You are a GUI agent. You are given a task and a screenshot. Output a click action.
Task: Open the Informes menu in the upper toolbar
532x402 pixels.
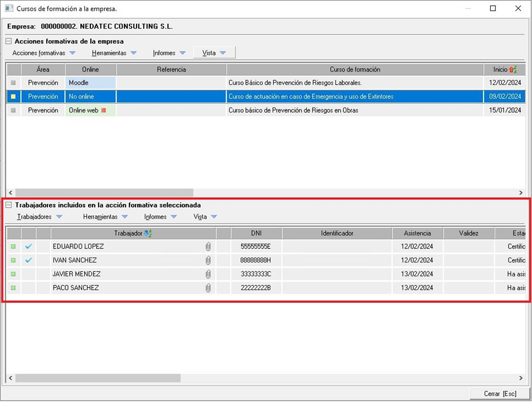tap(169, 53)
